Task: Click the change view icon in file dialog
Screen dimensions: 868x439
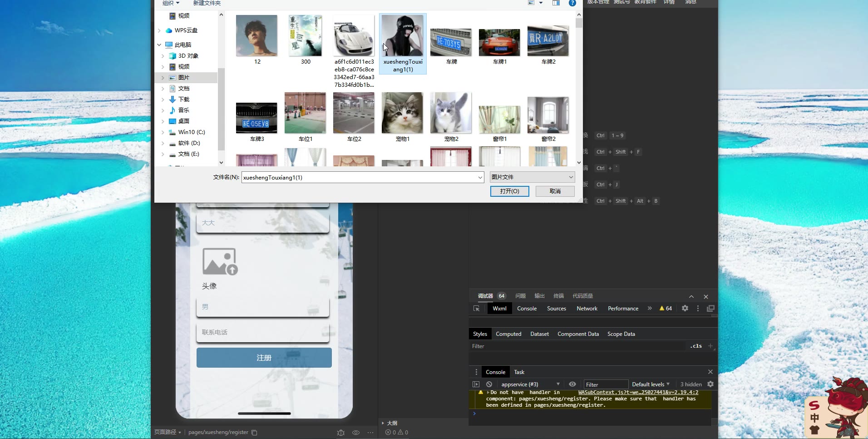Action: pos(531,3)
